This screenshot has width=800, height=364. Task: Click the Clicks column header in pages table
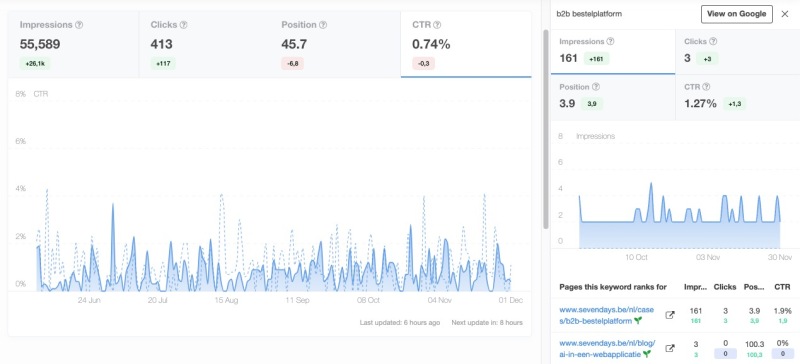click(725, 287)
